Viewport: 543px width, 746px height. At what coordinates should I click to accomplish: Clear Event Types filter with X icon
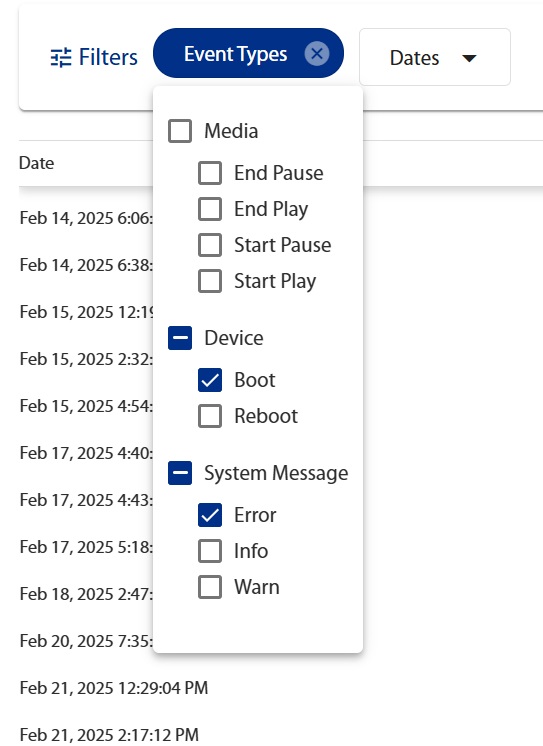[317, 54]
